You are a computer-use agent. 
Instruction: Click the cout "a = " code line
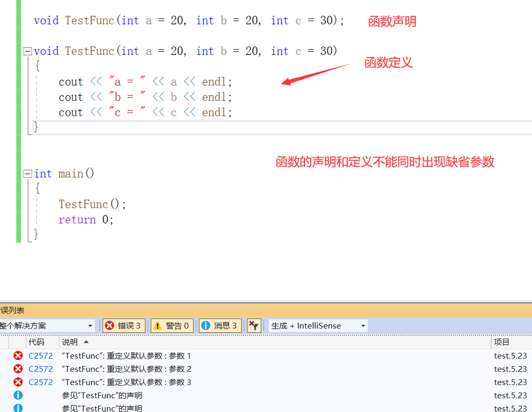click(145, 82)
